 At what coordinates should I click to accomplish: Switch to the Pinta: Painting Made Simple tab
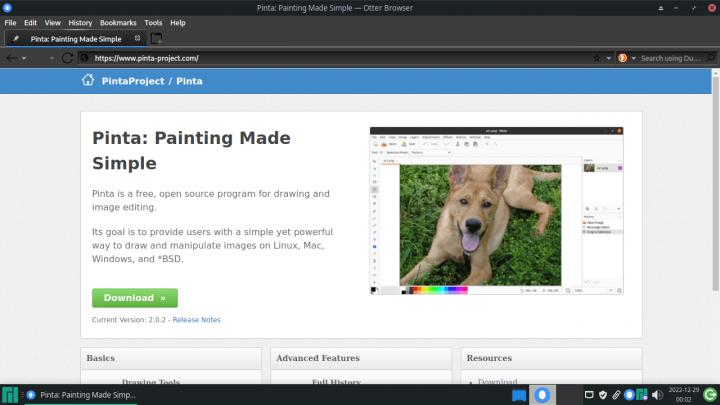point(75,39)
